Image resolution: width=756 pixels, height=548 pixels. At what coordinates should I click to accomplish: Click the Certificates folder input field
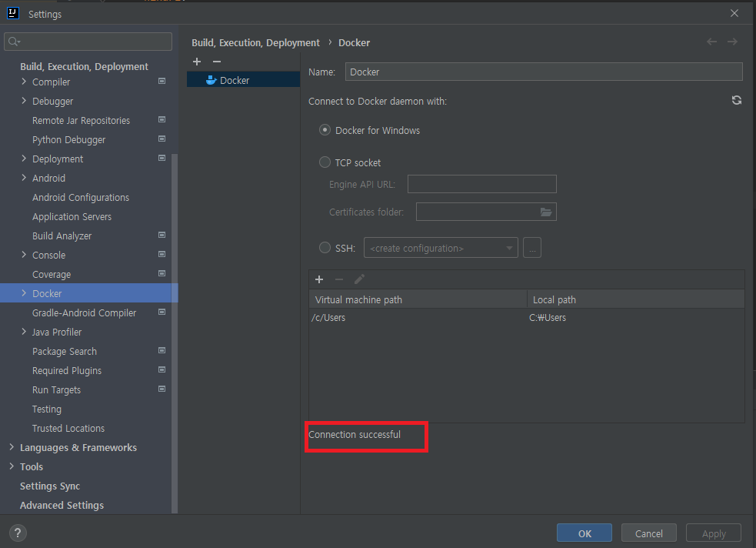(486, 212)
